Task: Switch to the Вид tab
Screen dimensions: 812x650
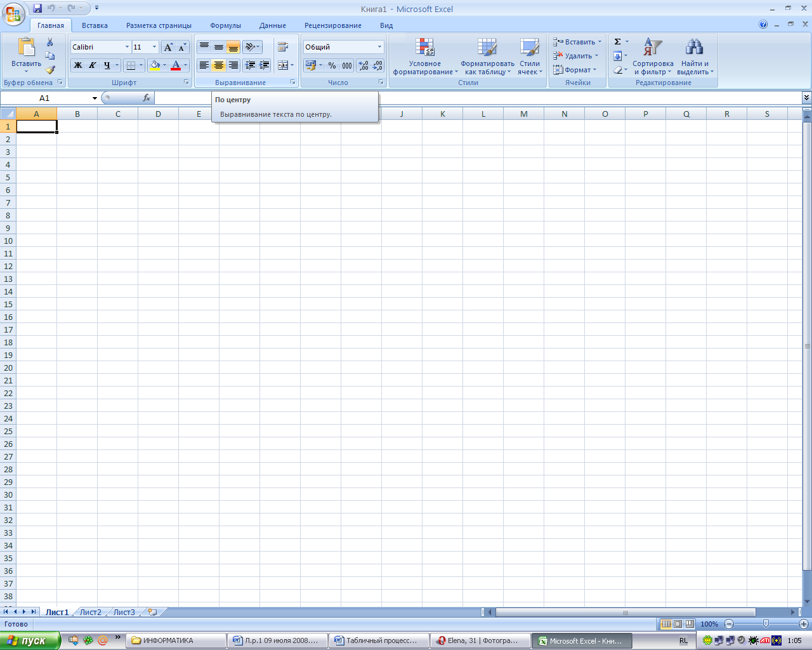Action: [x=386, y=25]
